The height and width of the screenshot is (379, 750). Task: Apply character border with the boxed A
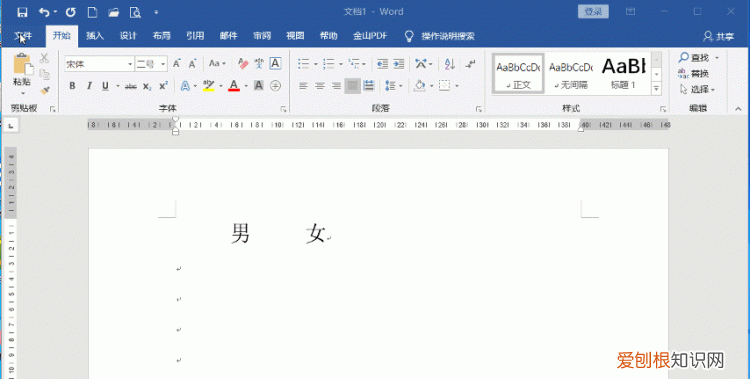click(275, 64)
